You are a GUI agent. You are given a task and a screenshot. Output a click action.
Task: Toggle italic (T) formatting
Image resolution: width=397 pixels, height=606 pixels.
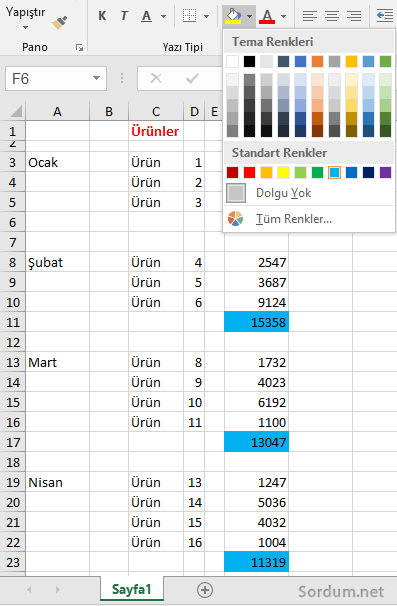[x=124, y=16]
